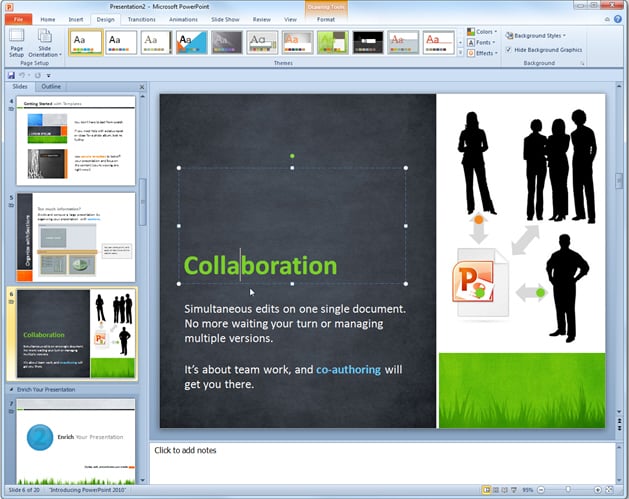Apply the green theme thumbnail

(333, 43)
